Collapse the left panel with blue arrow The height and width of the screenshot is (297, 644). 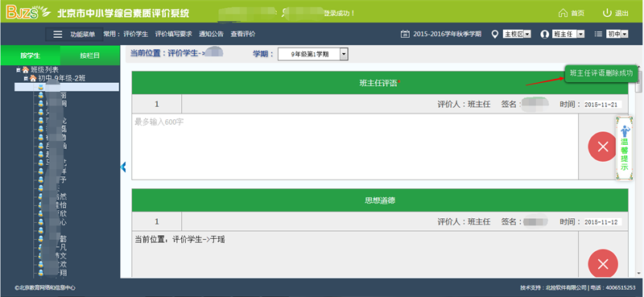pos(123,167)
